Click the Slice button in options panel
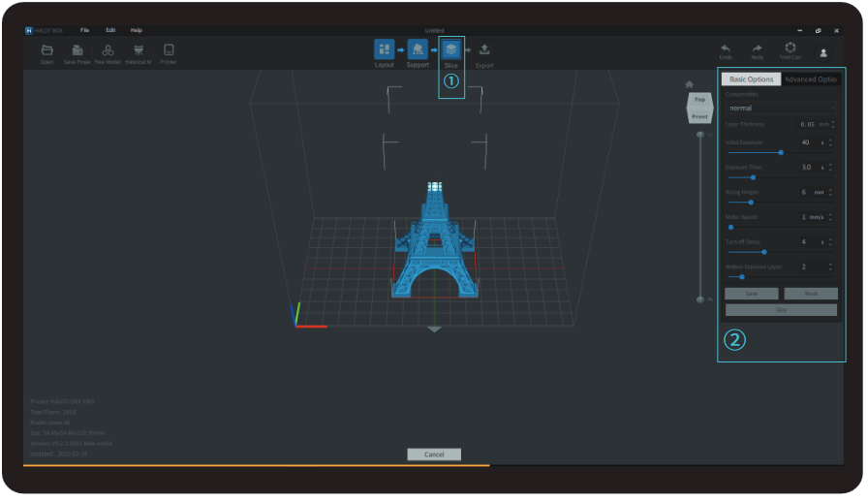 coord(781,310)
